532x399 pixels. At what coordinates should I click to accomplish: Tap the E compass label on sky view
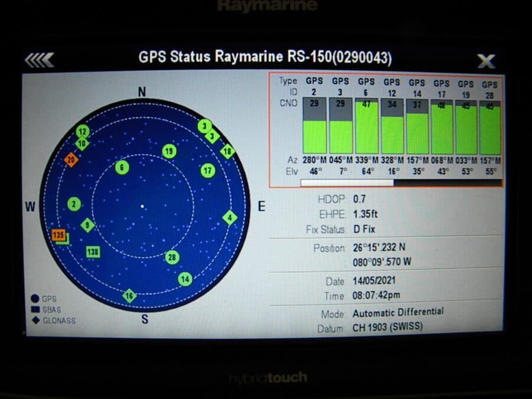click(x=261, y=206)
